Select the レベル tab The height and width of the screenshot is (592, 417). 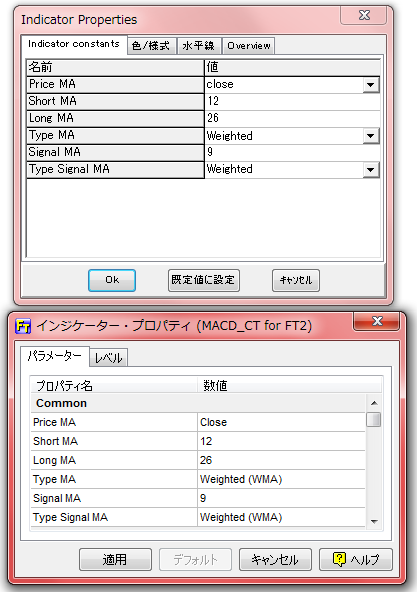(109, 358)
